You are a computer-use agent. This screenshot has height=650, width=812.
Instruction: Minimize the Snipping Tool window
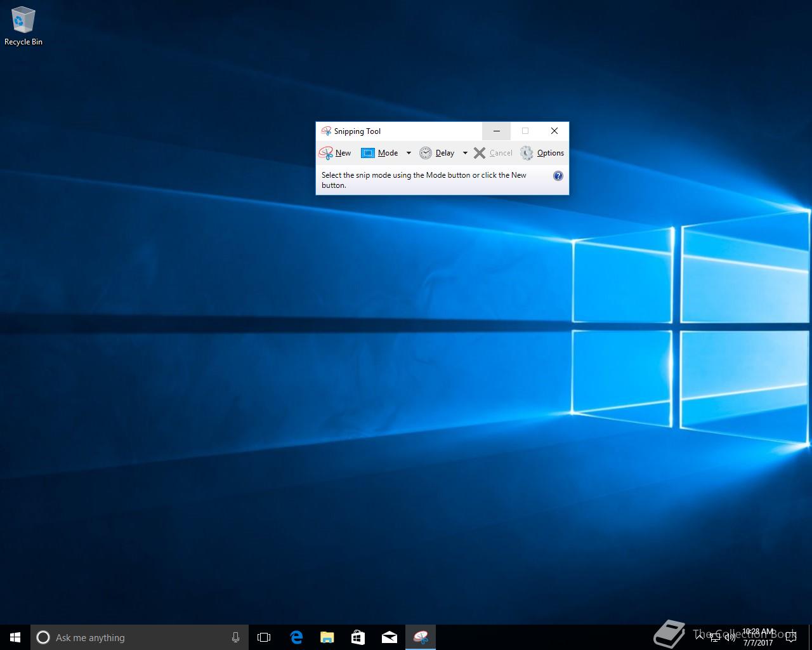(497, 131)
